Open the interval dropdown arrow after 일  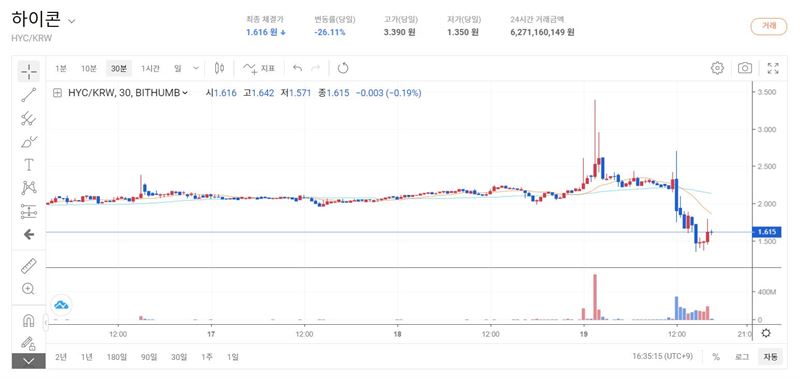tap(196, 68)
